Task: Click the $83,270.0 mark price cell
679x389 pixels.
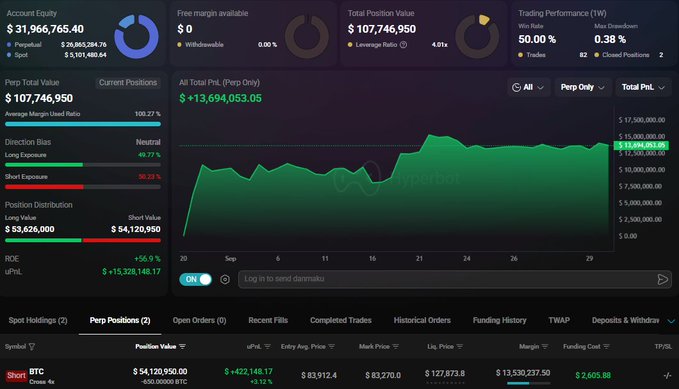Action: (x=383, y=375)
